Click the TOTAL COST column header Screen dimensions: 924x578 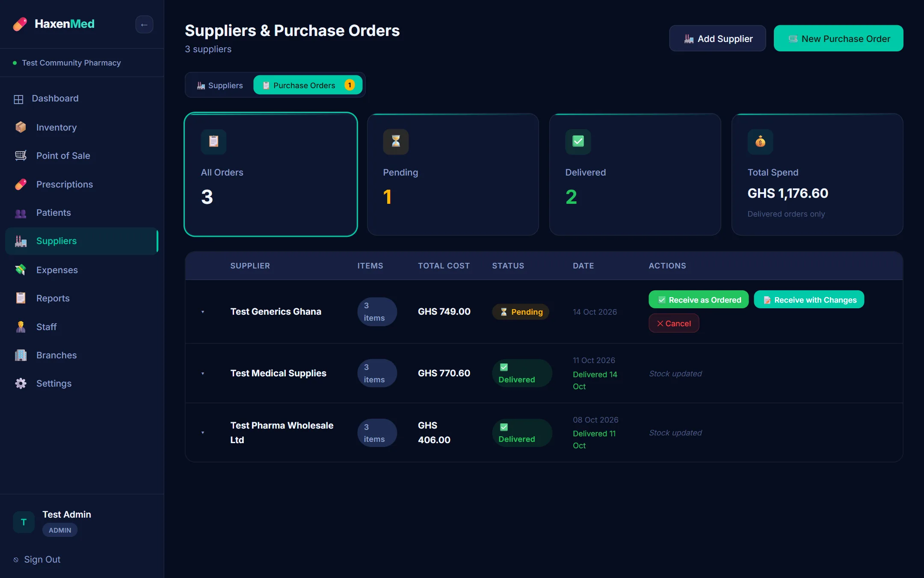tap(444, 266)
